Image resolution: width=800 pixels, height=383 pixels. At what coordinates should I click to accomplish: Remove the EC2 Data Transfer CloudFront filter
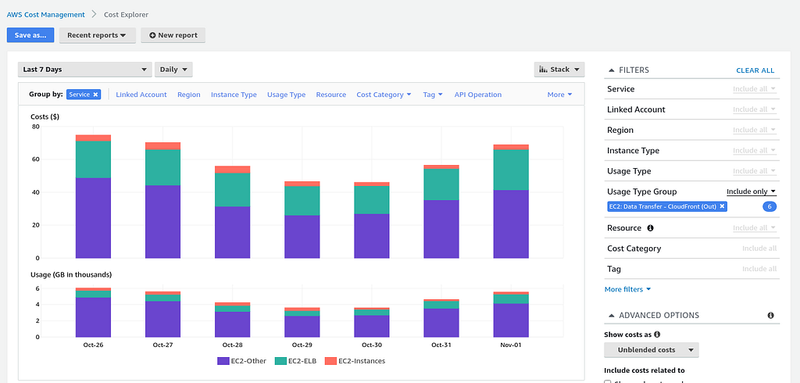(x=722, y=207)
